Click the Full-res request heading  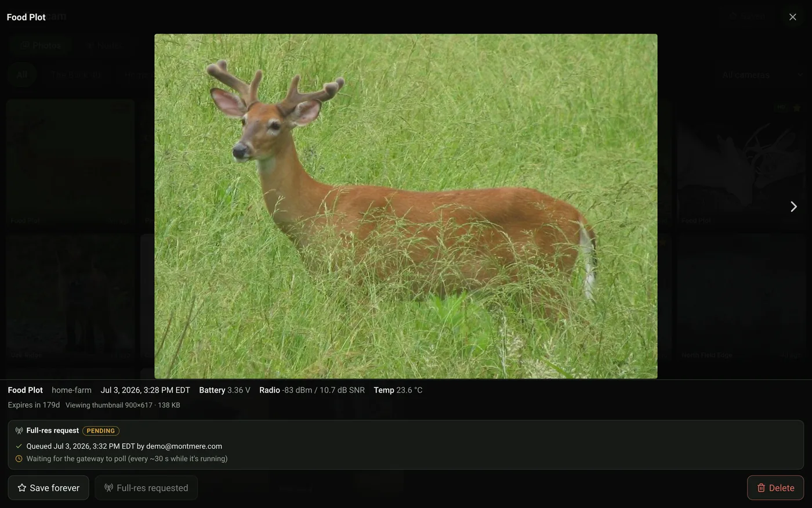click(x=52, y=431)
